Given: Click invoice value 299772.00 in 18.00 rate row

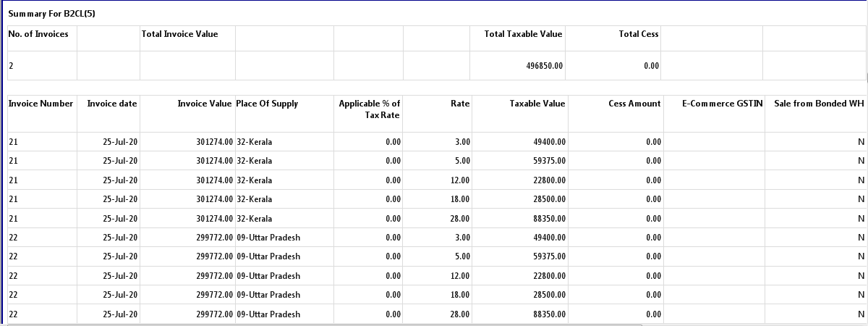Looking at the screenshot, I should pyautogui.click(x=214, y=295).
